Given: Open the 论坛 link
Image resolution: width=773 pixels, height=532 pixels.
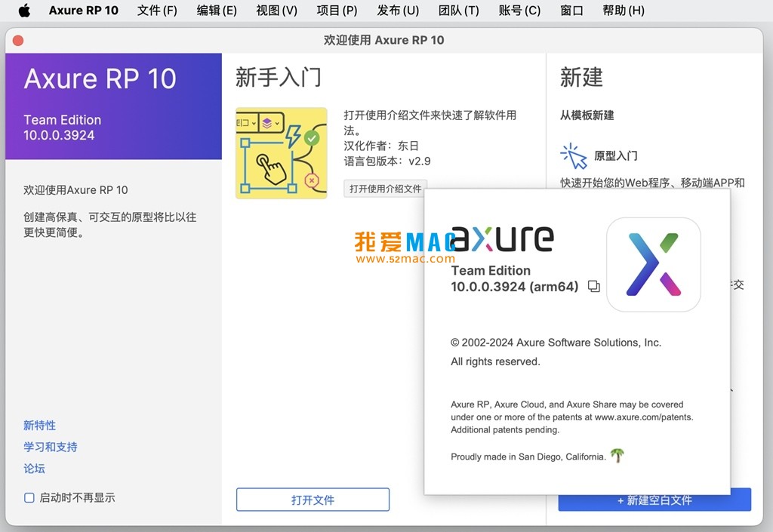Looking at the screenshot, I should click(34, 469).
